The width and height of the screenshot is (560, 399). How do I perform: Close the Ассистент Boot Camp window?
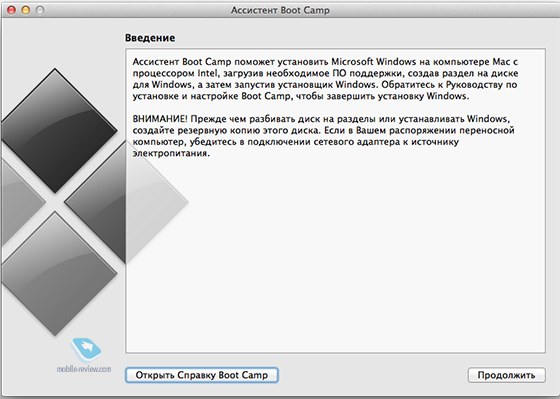(x=11, y=10)
